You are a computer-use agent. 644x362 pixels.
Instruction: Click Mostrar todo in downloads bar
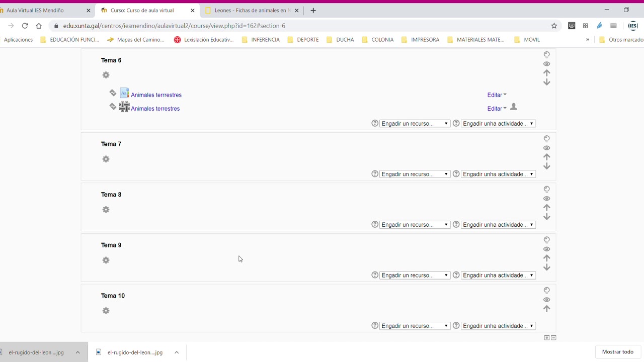(x=618, y=352)
